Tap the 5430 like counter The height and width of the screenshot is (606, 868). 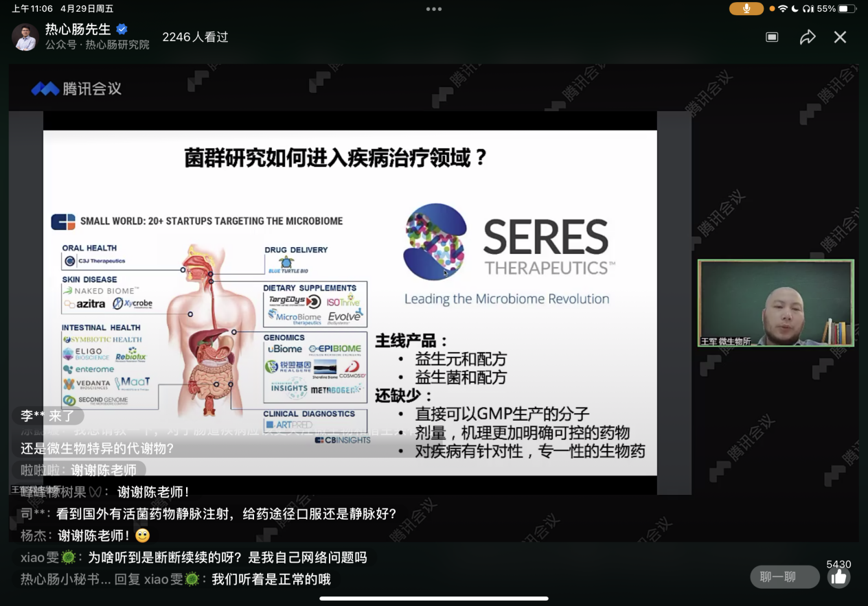click(839, 563)
